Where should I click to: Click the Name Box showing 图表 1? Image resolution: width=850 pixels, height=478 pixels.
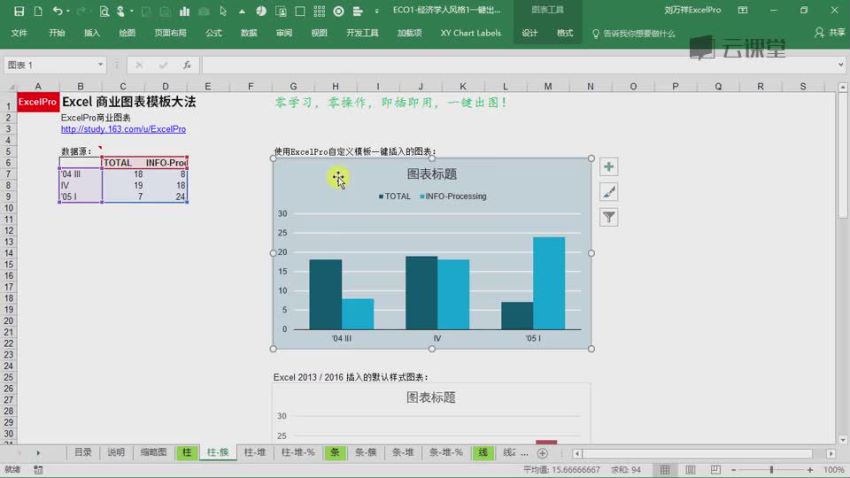50,65
